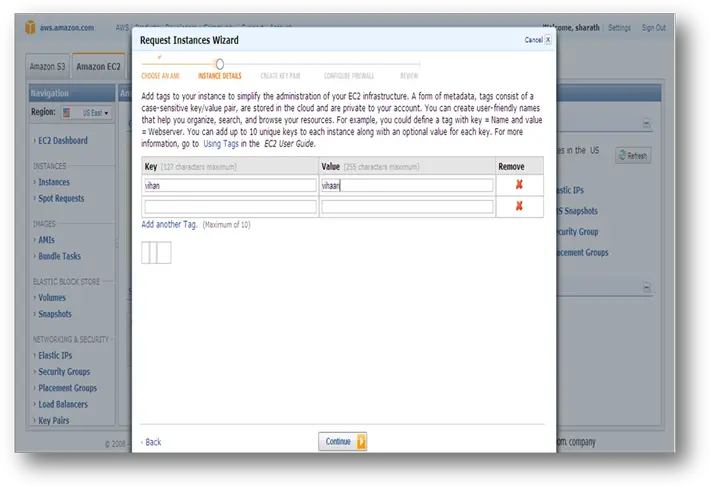Screen dimensions: 710x486
Task: Click the Value field containing vihaan
Action: [407, 185]
